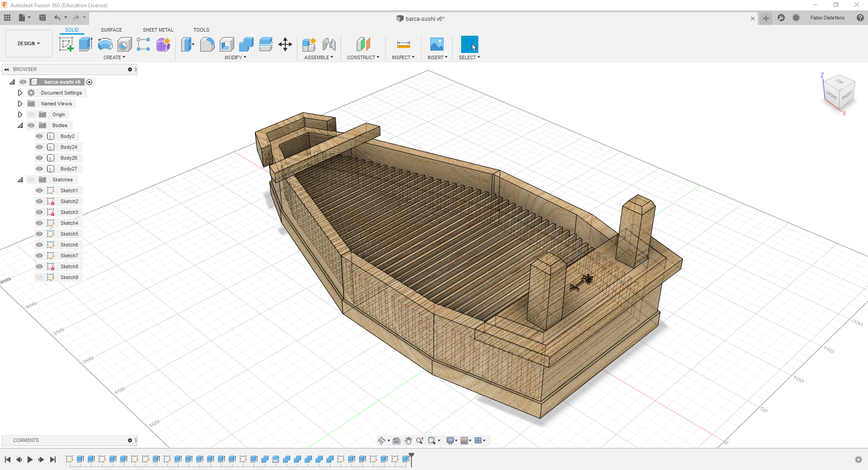Click the Save icon in the top bar
Screen dimensions: 868x470
[x=42, y=18]
